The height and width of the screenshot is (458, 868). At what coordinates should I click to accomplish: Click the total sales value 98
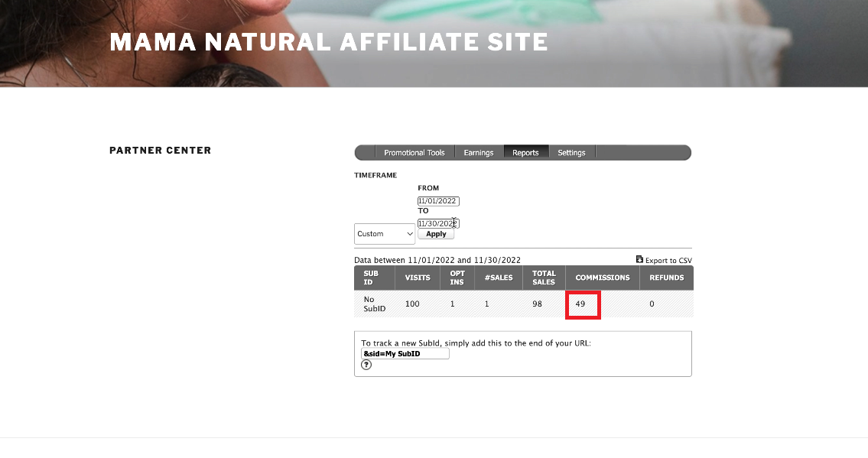[537, 304]
